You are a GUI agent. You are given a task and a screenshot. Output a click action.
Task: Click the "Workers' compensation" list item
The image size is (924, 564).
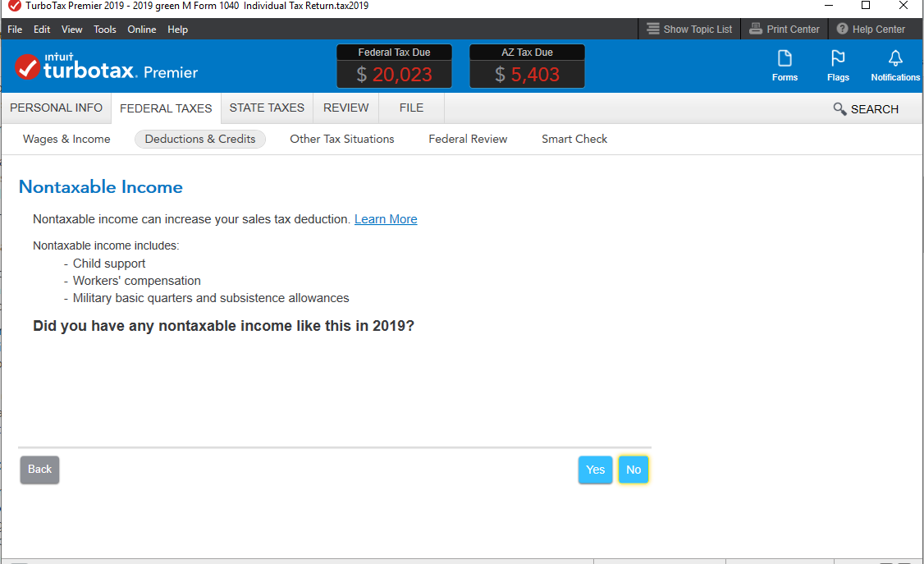click(x=137, y=281)
